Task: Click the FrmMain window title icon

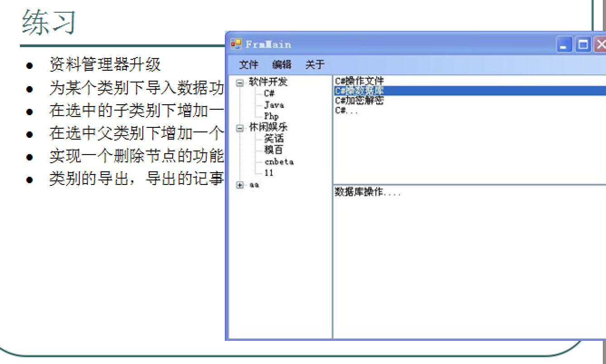Action: point(236,44)
